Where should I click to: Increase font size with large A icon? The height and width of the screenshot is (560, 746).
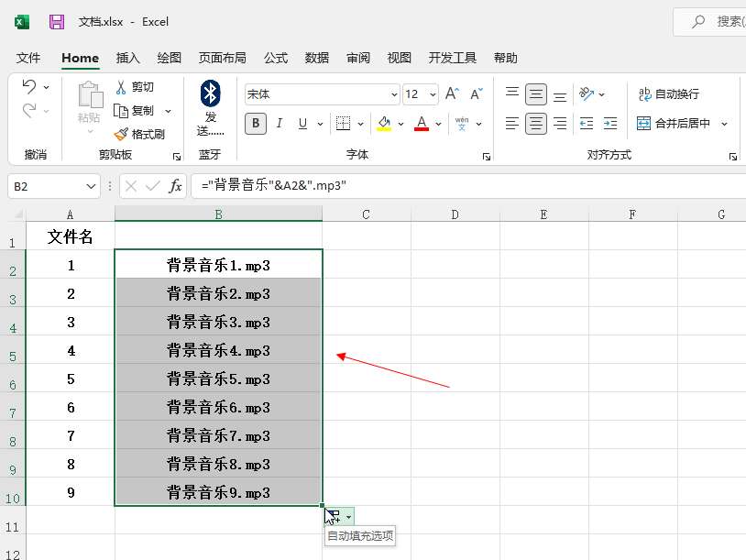[x=452, y=93]
